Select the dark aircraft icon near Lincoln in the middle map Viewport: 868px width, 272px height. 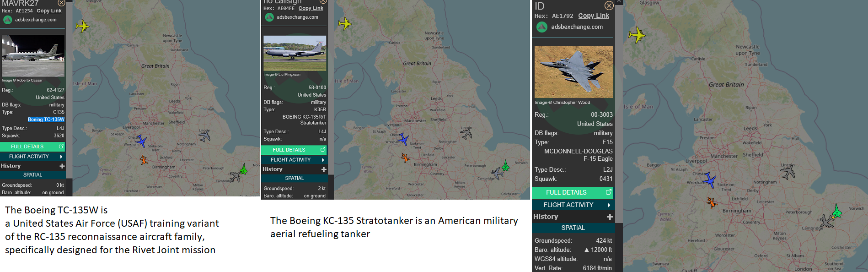click(x=466, y=133)
